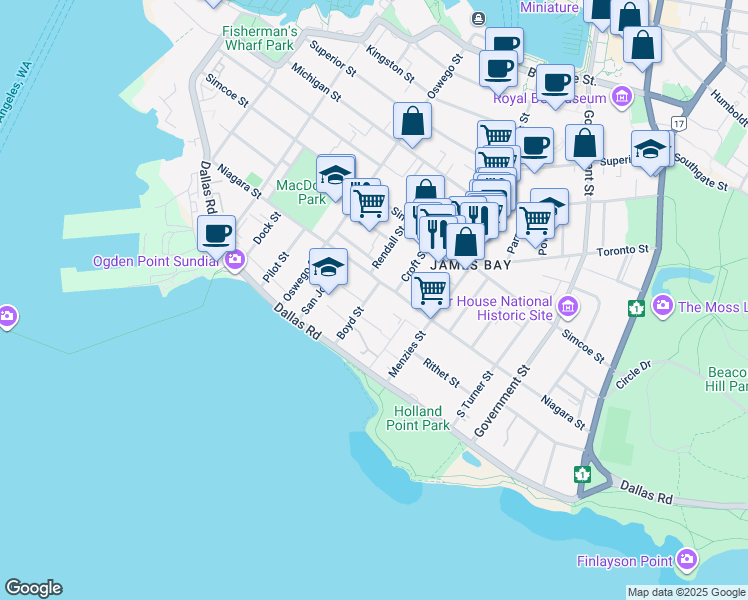Click the Highway 1 shield beside Moss pin
The height and width of the screenshot is (600, 748).
pos(636,308)
